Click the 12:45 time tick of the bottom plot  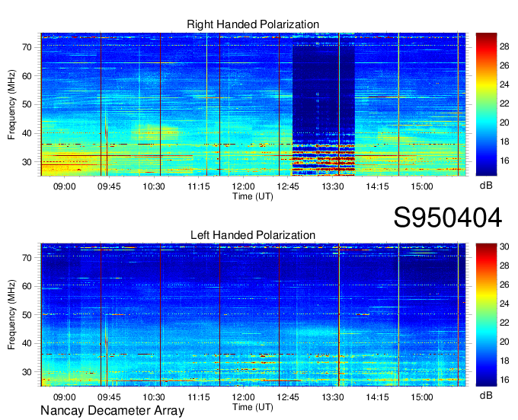[x=288, y=397]
